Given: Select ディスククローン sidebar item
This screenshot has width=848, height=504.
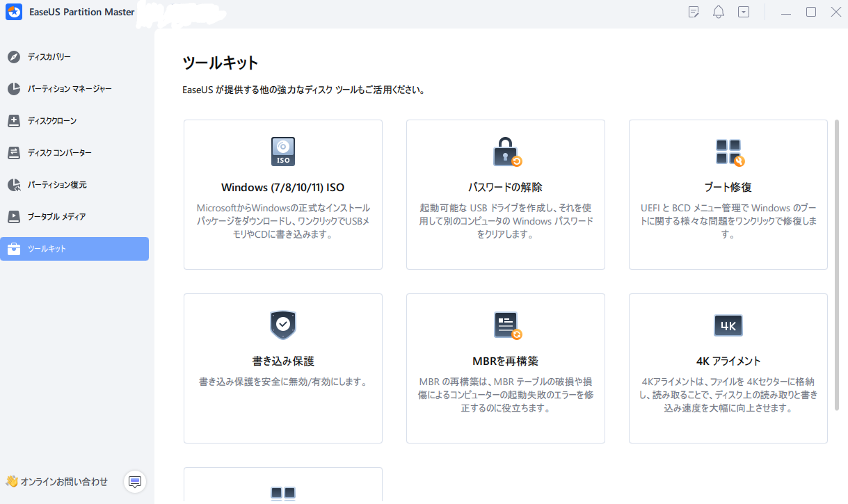Looking at the screenshot, I should coord(51,121).
